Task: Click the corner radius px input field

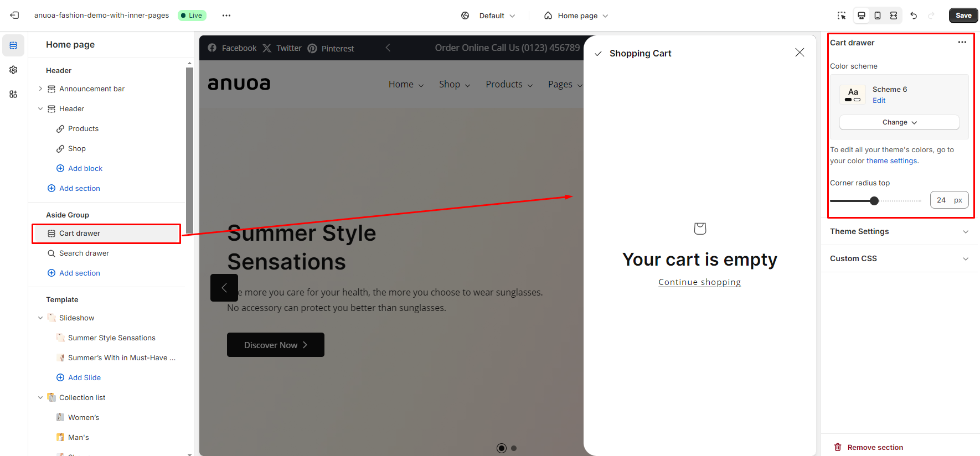Action: [x=942, y=200]
